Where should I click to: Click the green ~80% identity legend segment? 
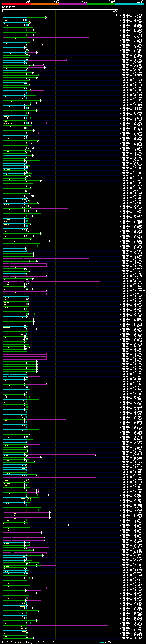pos(101,4)
